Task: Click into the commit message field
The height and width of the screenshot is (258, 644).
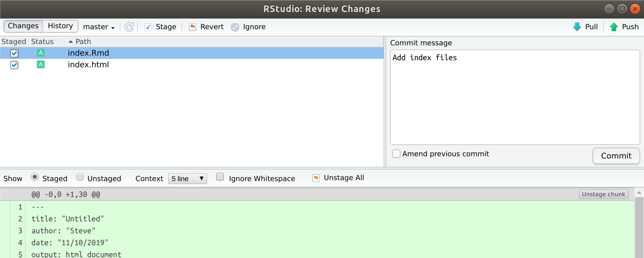Action: click(x=515, y=97)
